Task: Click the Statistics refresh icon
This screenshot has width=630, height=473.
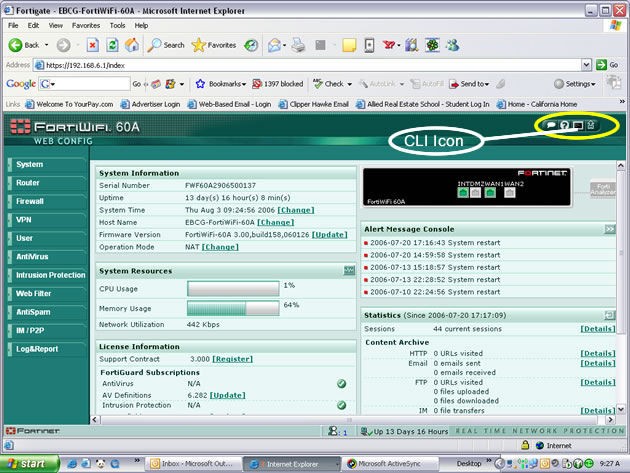Action: 609,315
